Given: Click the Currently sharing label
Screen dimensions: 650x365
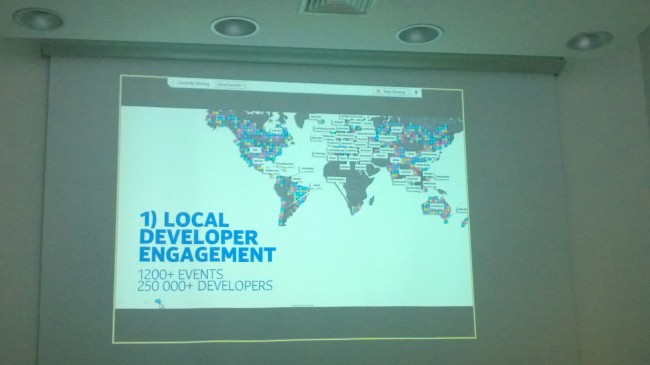Looking at the screenshot, I should click(193, 83).
